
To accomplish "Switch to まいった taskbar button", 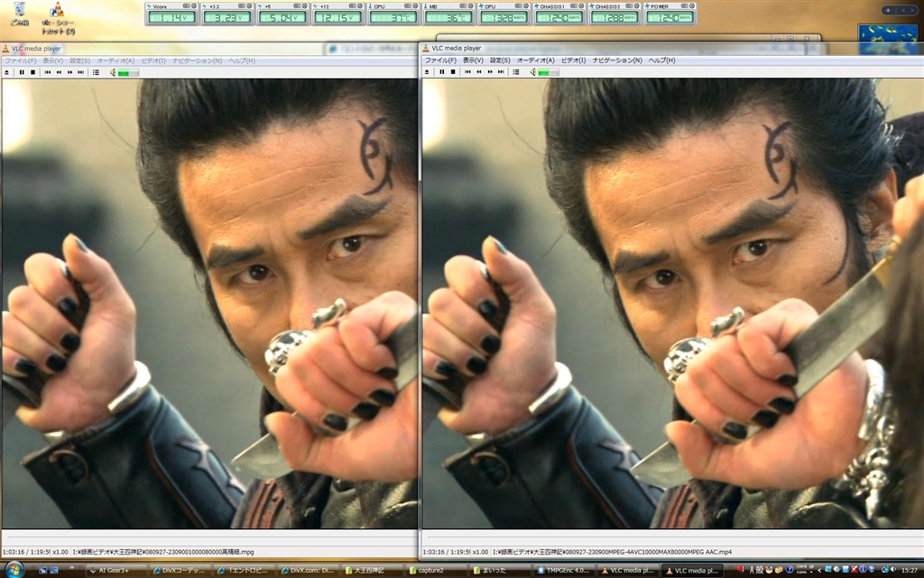I will click(x=500, y=571).
